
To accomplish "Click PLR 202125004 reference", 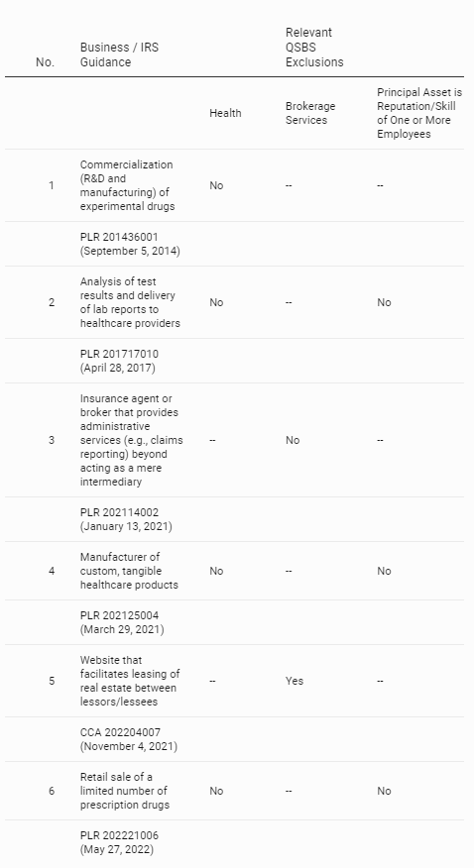I will (122, 622).
